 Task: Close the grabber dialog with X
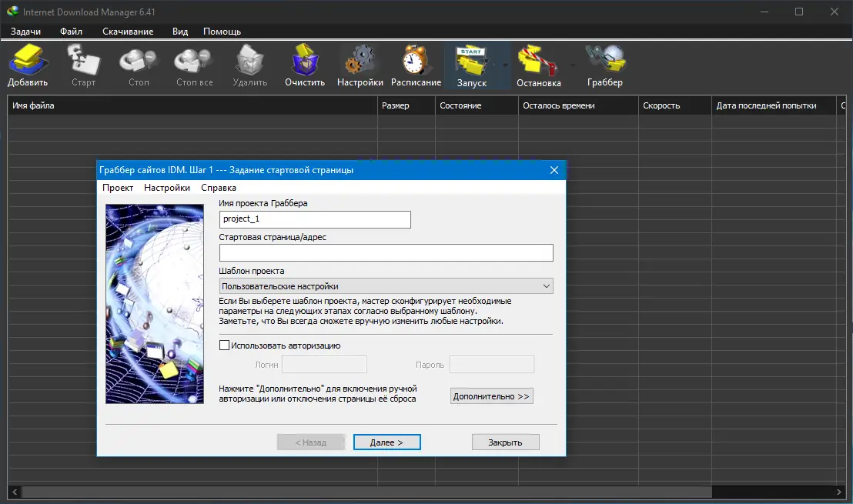point(554,170)
